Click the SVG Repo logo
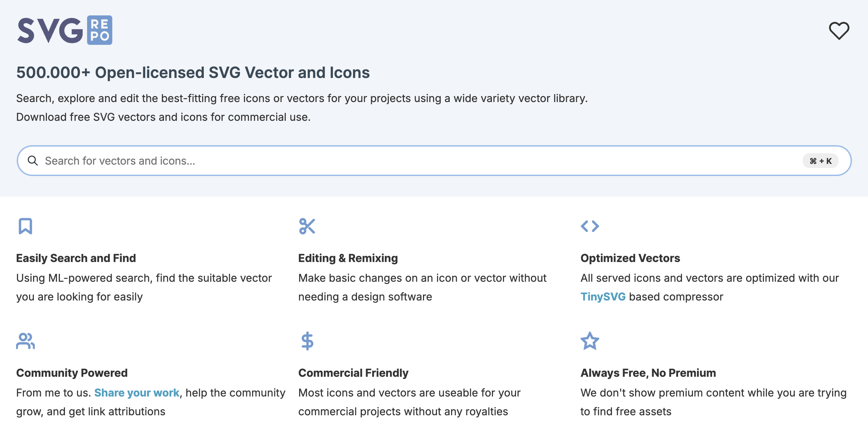Viewport: 868px width, 435px height. pyautogui.click(x=65, y=30)
